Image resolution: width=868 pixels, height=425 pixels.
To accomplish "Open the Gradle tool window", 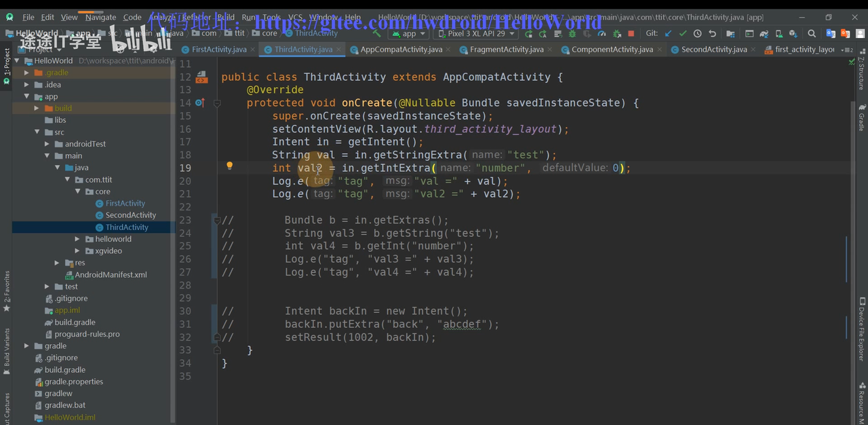I will point(862,117).
